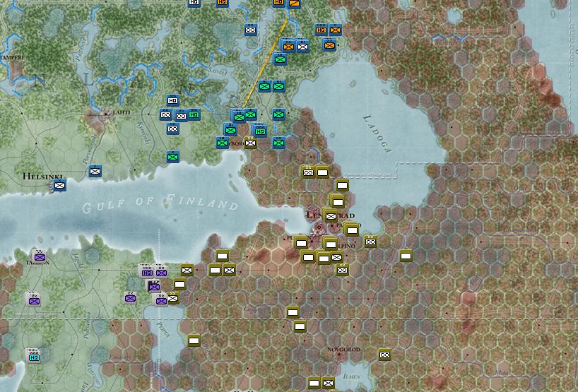Click the Tampere label at the map edge
578x392 pixels.
tap(12, 58)
